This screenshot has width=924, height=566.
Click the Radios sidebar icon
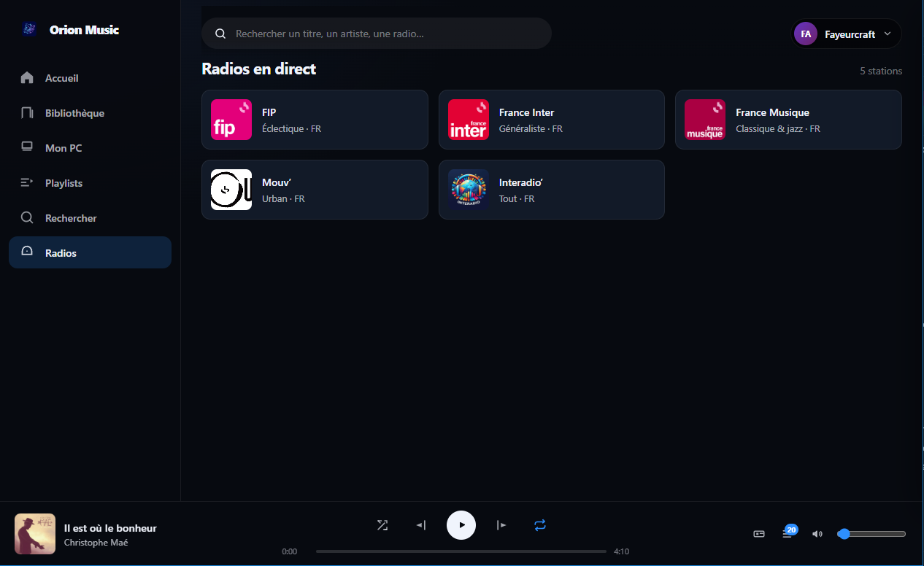[x=27, y=252]
